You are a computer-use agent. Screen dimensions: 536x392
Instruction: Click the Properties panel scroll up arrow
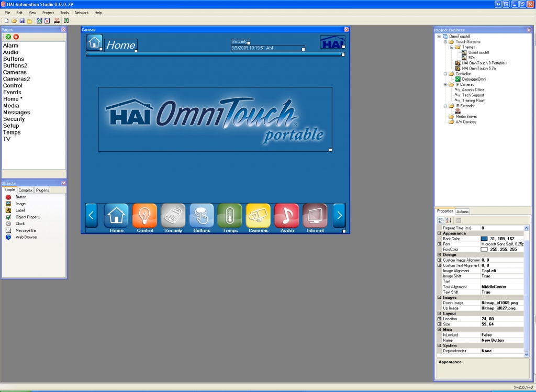coord(527,228)
